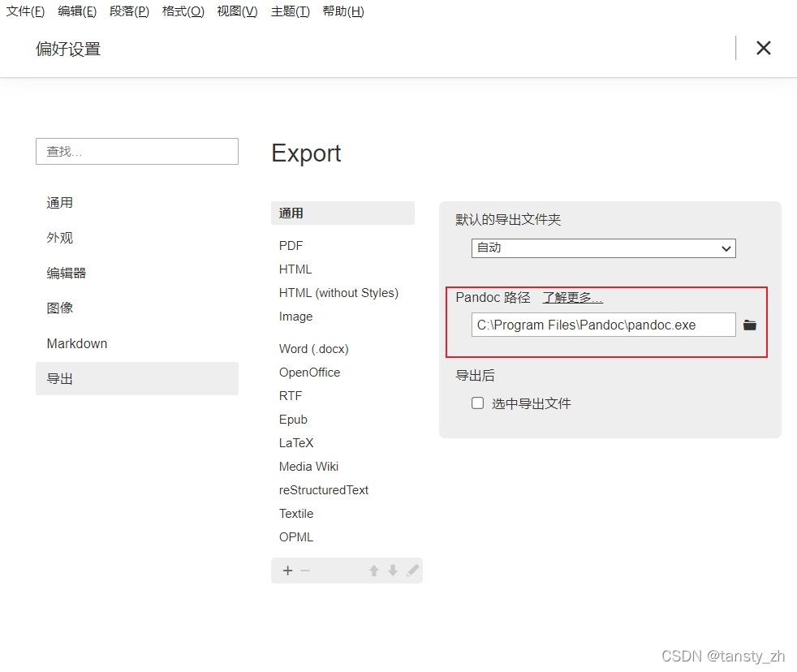The width and height of the screenshot is (797, 672).
Task: Move export item up with arrow icon
Action: click(374, 571)
